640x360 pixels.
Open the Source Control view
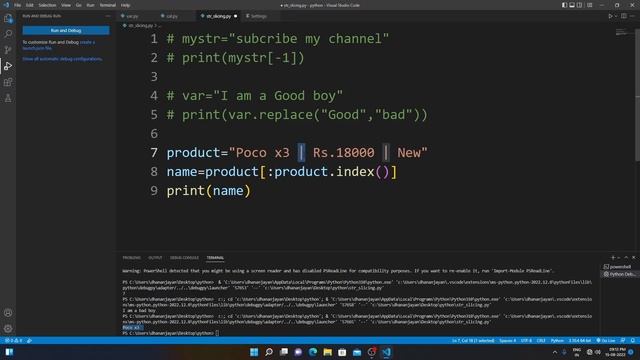8,50
